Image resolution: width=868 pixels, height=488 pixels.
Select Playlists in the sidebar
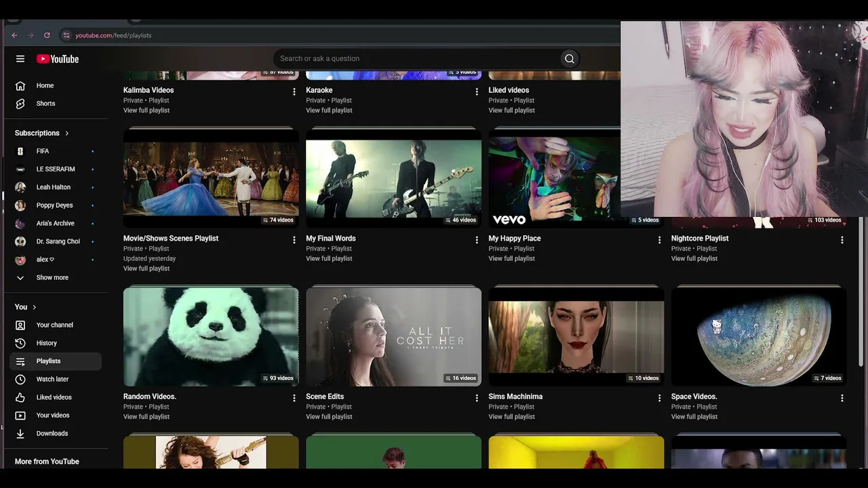pos(56,361)
